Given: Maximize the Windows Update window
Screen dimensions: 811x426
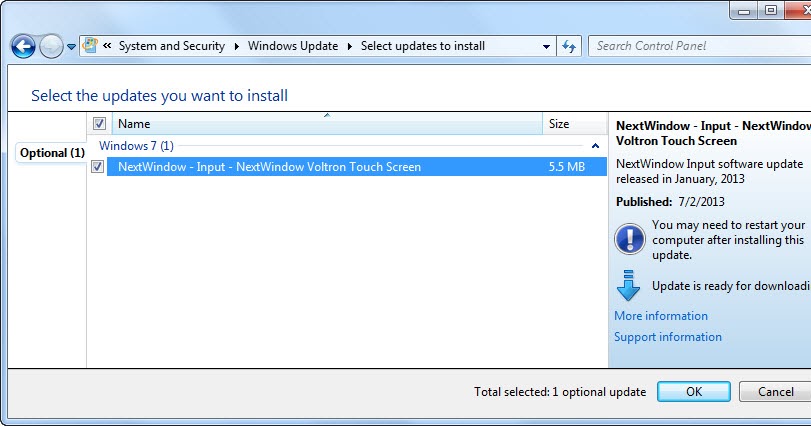Looking at the screenshot, I should pos(771,10).
